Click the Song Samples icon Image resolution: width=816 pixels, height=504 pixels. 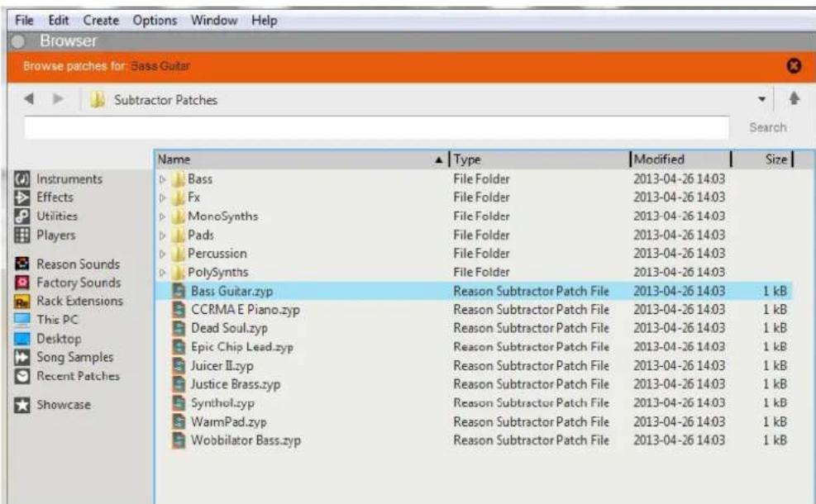[21, 357]
